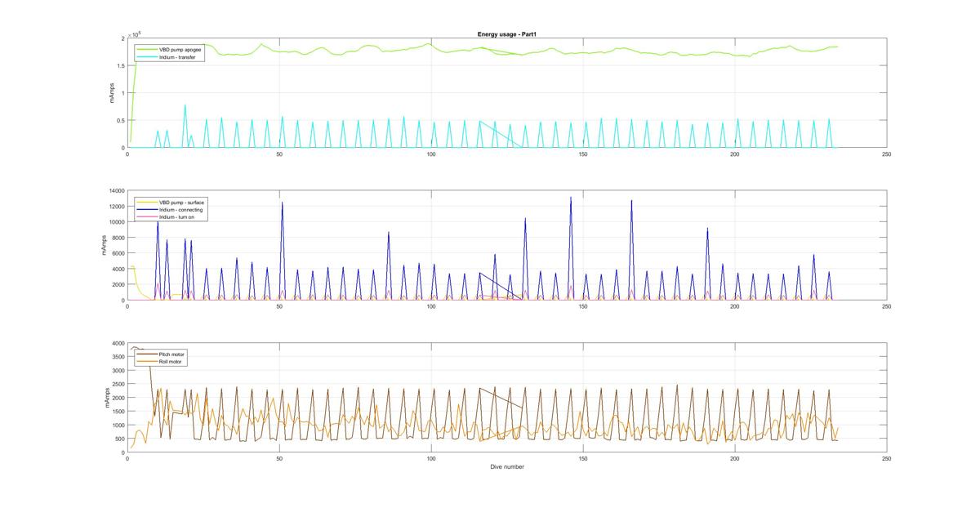The height and width of the screenshot is (508, 980).
Task: Click orange line sample beside 'Roll motor'
Action: tap(147, 362)
